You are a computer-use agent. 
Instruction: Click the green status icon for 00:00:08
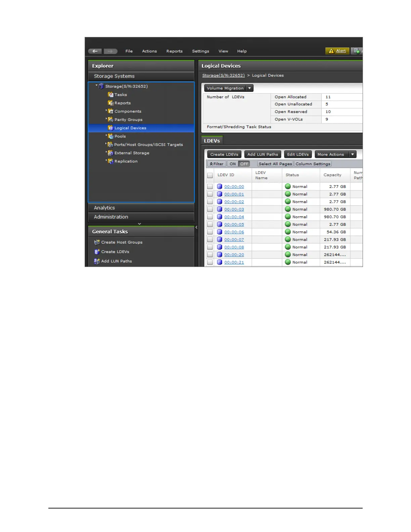click(288, 247)
